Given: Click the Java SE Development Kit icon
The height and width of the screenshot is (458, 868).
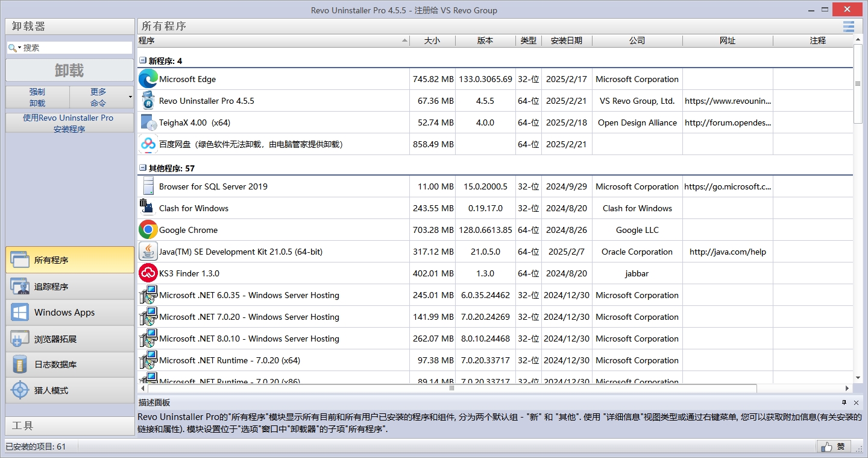Looking at the screenshot, I should click(x=148, y=252).
